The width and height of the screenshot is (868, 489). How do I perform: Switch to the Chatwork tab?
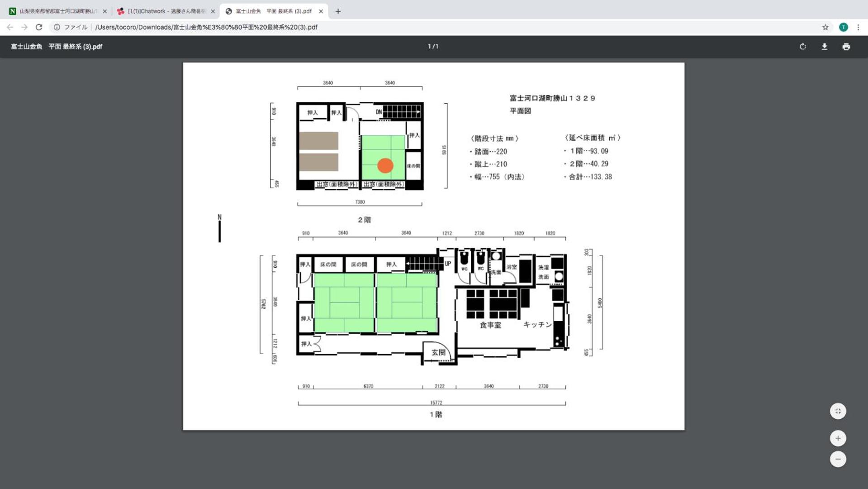coord(166,11)
